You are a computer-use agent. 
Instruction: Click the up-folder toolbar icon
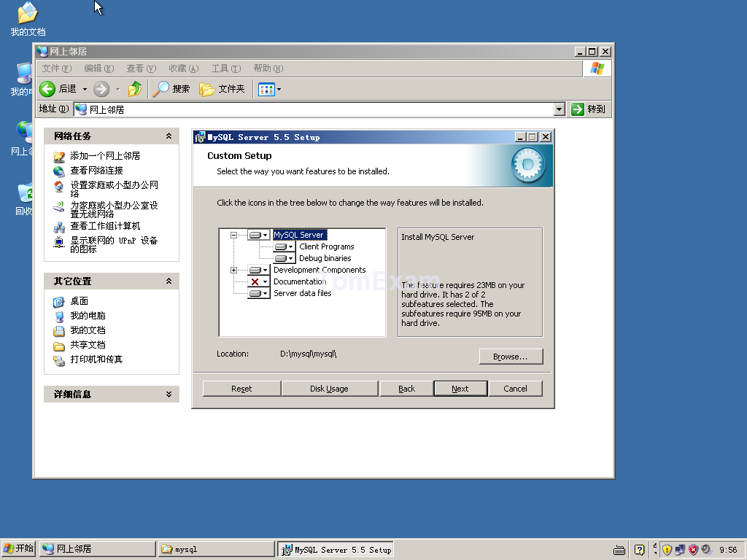click(135, 89)
